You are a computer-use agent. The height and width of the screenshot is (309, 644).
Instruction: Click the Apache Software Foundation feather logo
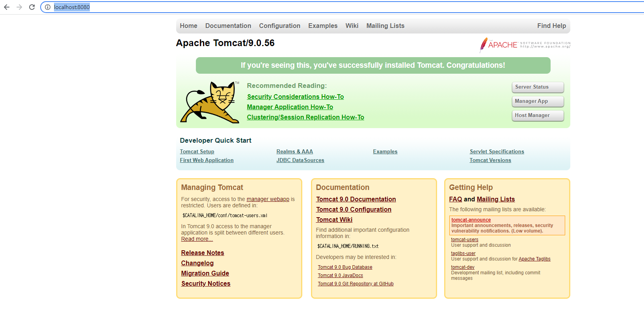point(525,45)
